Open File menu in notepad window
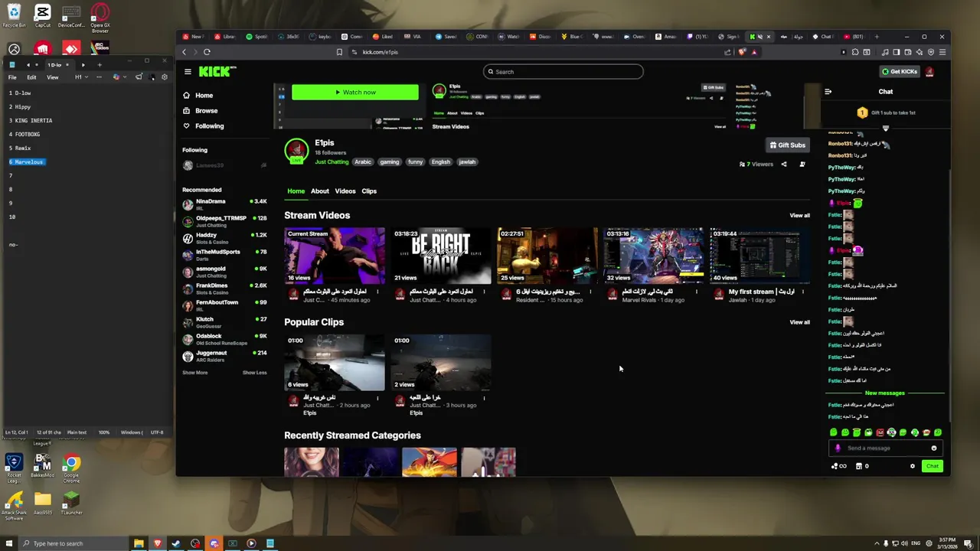 [x=12, y=77]
